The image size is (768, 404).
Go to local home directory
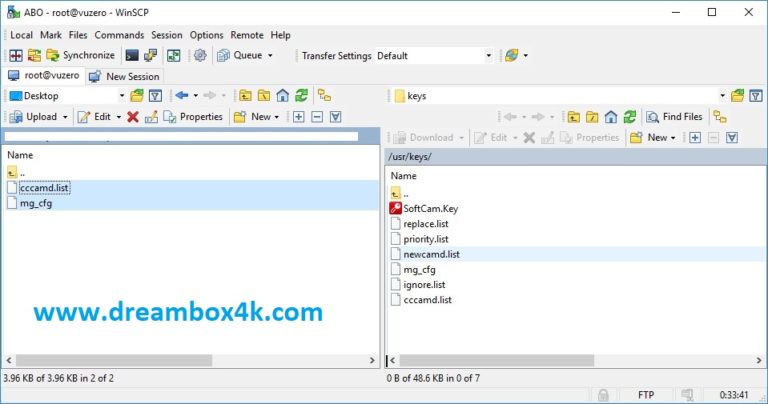[x=283, y=95]
